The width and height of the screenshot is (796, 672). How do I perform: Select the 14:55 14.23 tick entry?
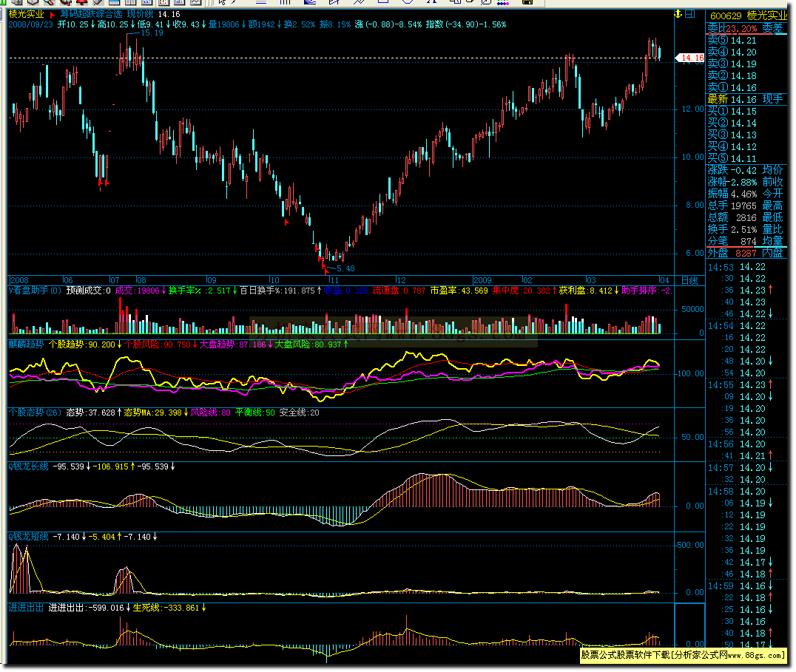[741, 385]
